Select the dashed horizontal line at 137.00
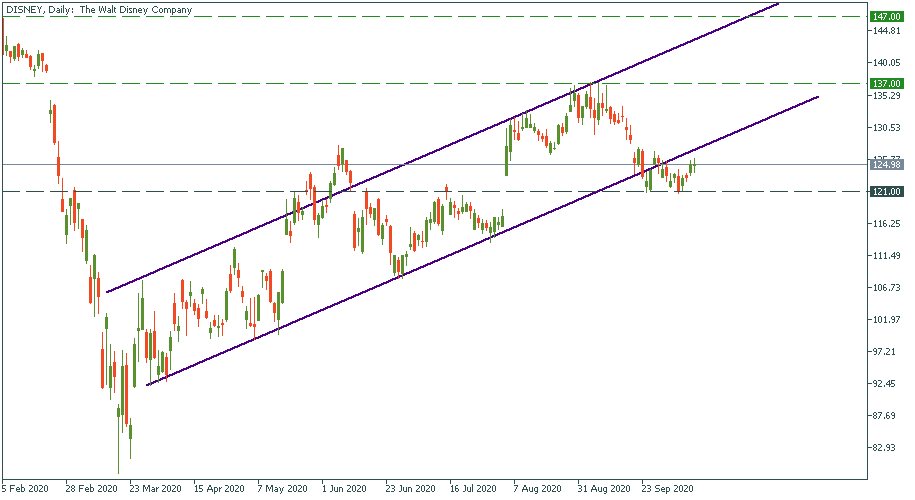Image resolution: width=915 pixels, height=500 pixels. tap(300, 84)
